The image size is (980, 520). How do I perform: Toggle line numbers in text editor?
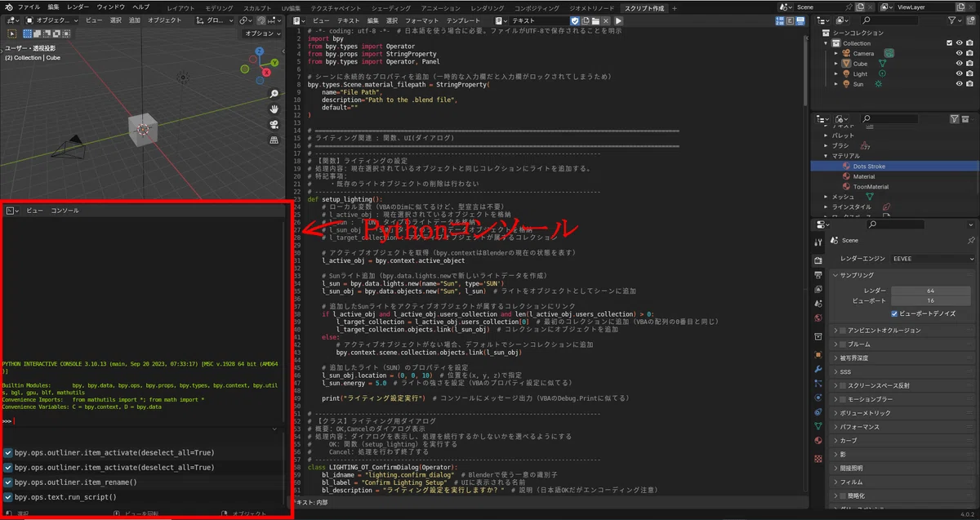(x=779, y=20)
